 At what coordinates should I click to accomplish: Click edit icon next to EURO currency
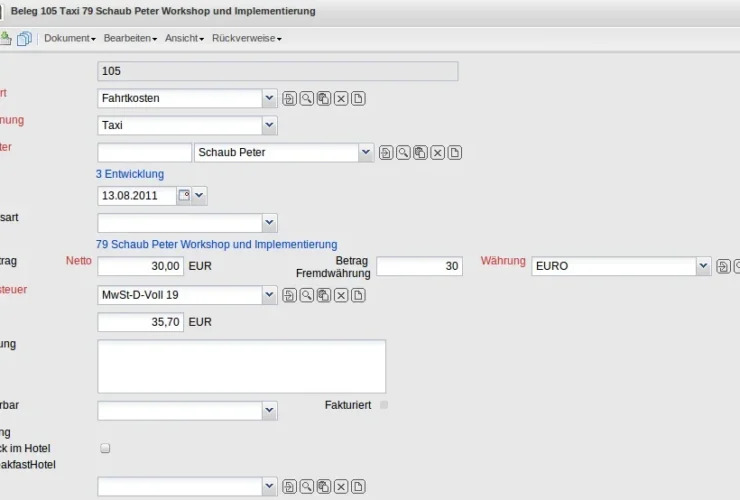[723, 267]
